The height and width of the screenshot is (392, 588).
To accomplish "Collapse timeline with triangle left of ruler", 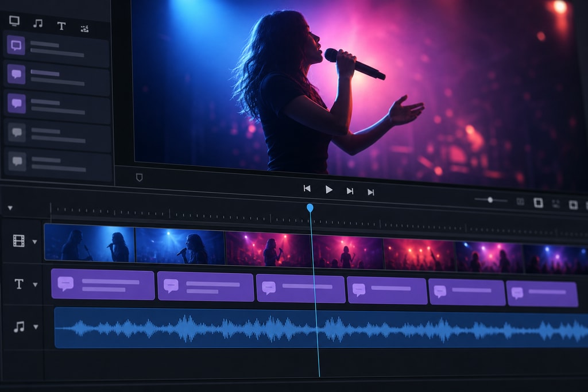I will 10,208.
